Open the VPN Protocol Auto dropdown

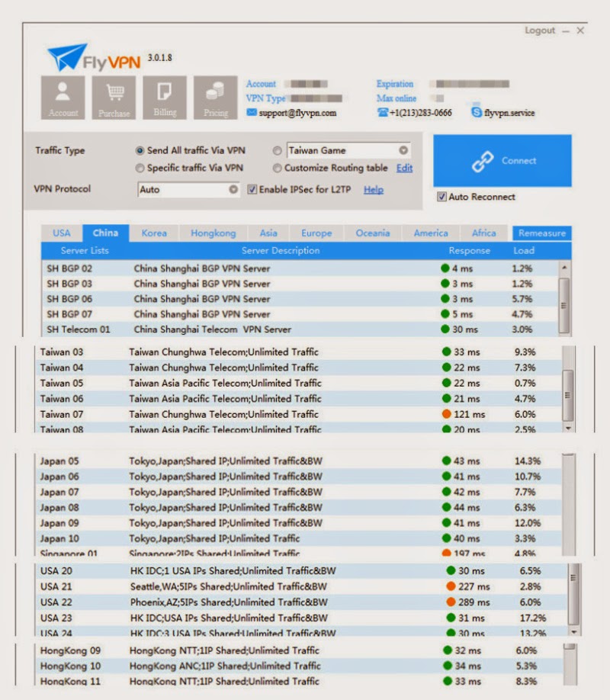point(188,189)
